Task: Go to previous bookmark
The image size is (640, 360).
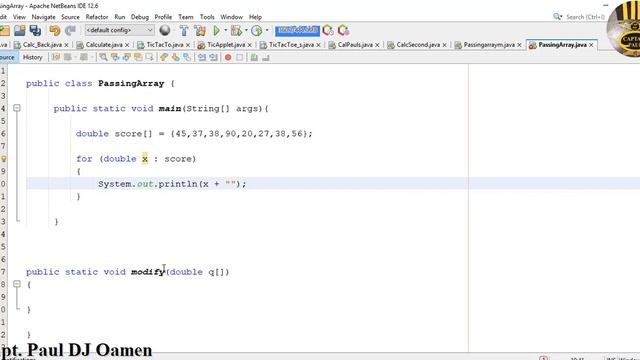Action: (164, 57)
